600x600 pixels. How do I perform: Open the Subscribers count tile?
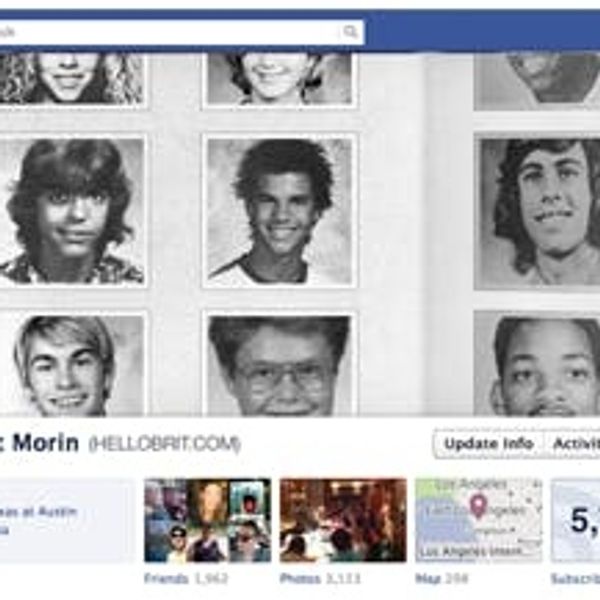point(576,520)
